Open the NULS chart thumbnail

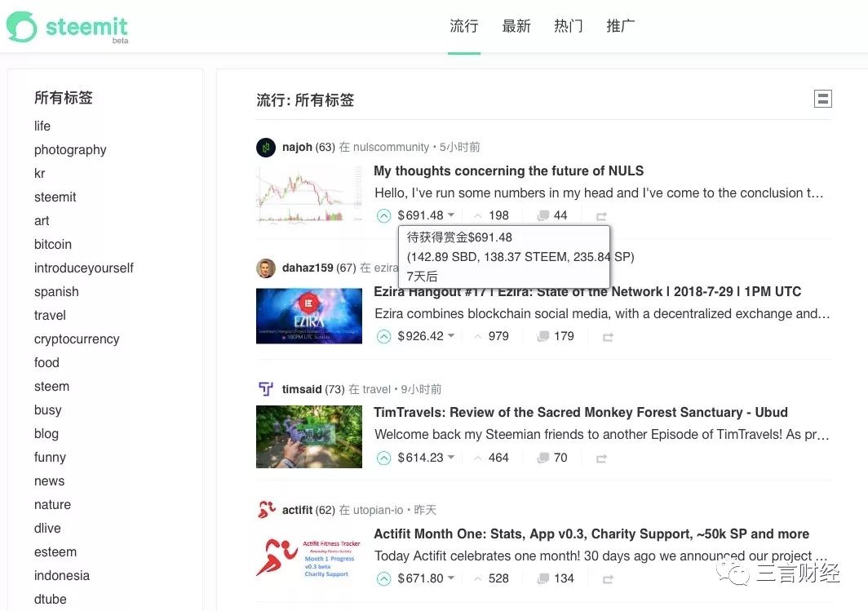tap(309, 195)
